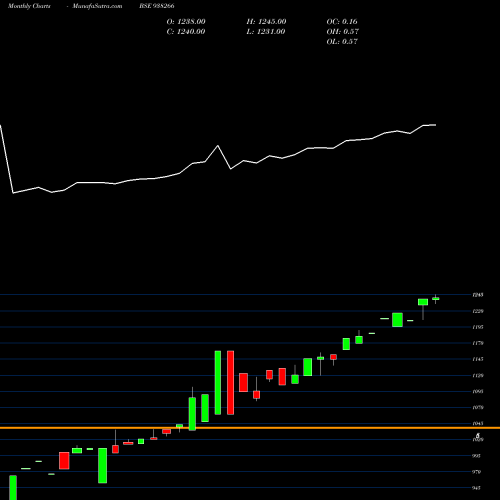The height and width of the screenshot is (500, 500).
Task: Click the 1145 price axis label
Action: [x=478, y=359]
